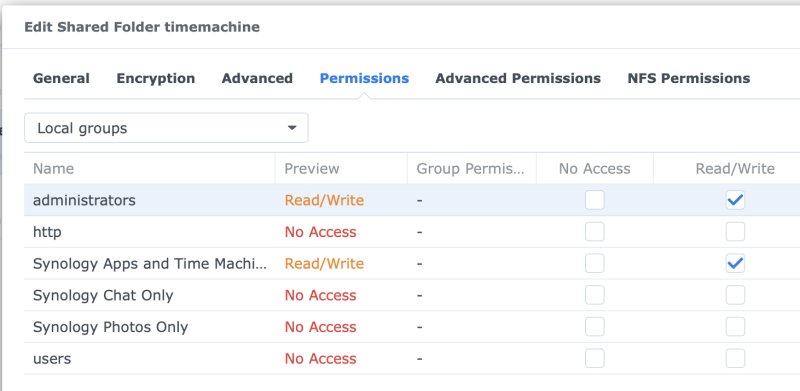Switch to the General tab
The height and width of the screenshot is (391, 800).
point(61,79)
